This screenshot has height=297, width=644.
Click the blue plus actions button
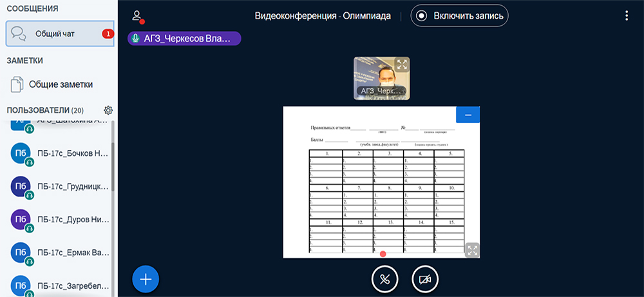(146, 279)
